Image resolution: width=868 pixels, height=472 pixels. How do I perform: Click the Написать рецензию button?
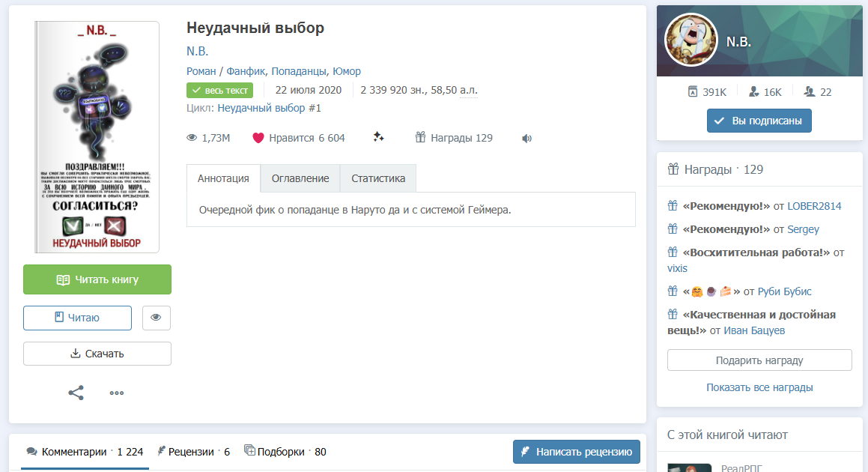(x=577, y=452)
